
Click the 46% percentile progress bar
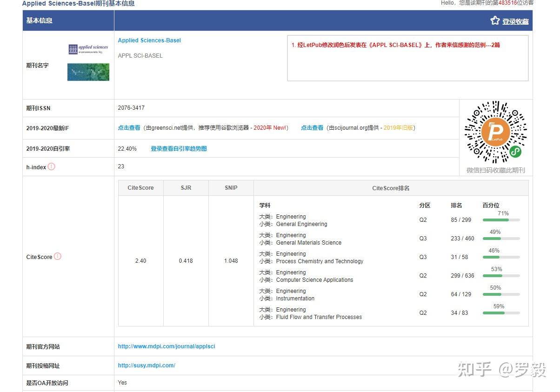coord(501,257)
